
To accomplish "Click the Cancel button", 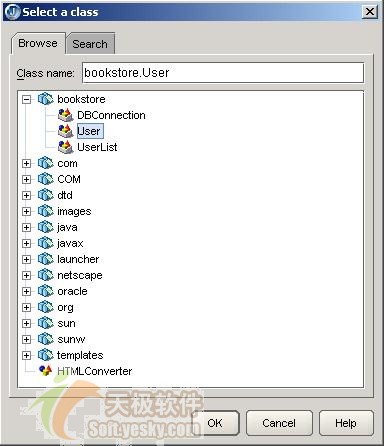I will [x=279, y=423].
